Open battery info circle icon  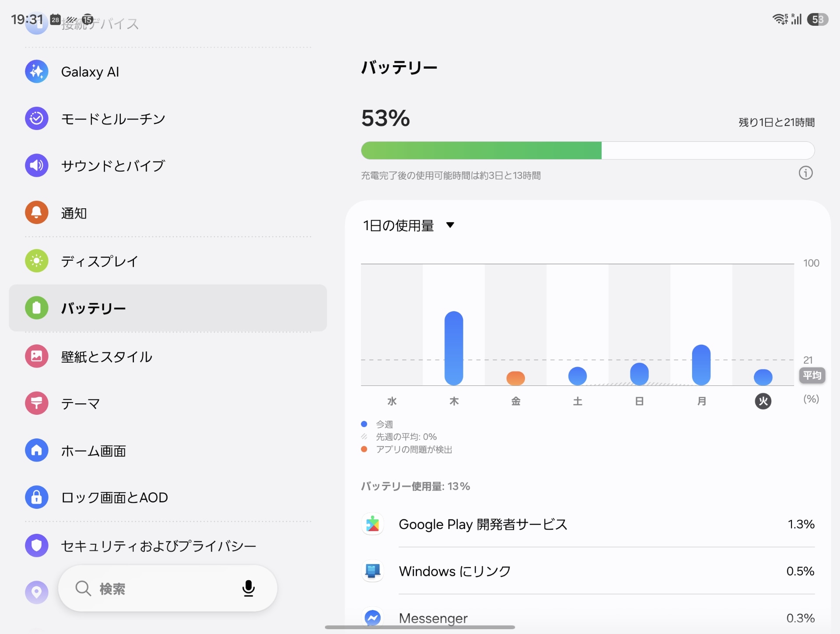point(805,173)
